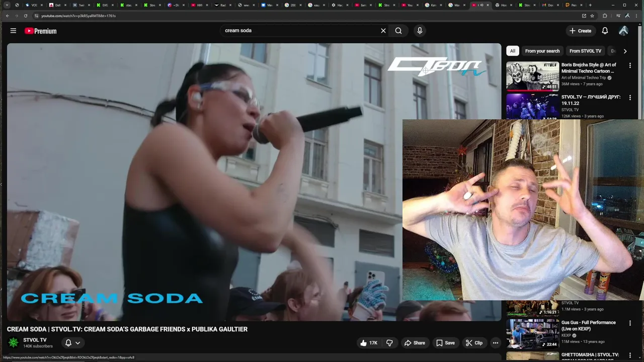Go back in browser history
This screenshot has height=362, width=644.
pyautogui.click(x=7, y=16)
